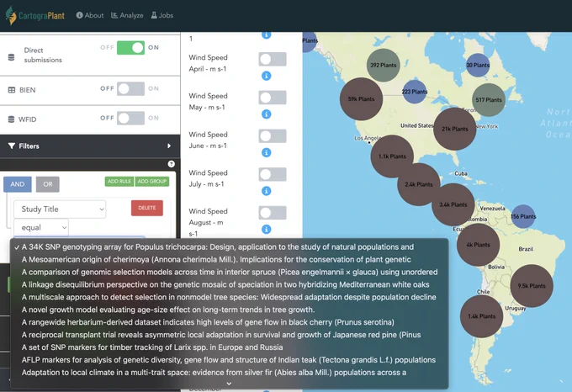
Task: Click the 517 Plants map cluster
Action: pos(489,100)
